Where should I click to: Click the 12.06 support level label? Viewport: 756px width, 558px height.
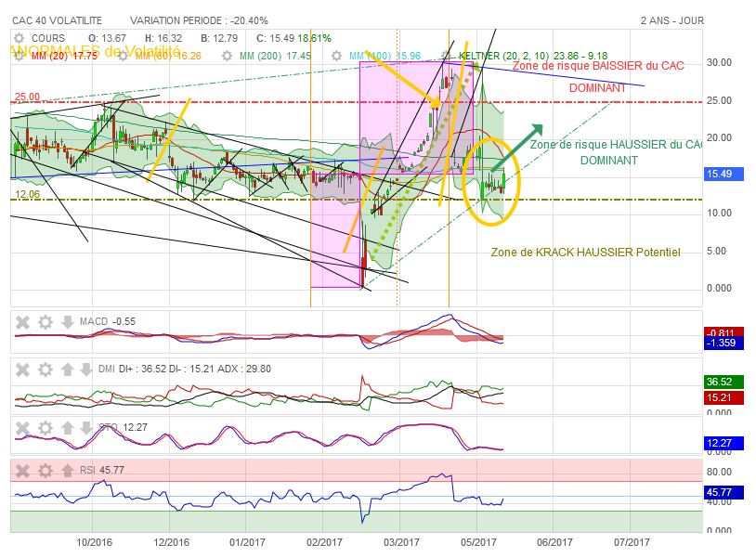tap(28, 194)
